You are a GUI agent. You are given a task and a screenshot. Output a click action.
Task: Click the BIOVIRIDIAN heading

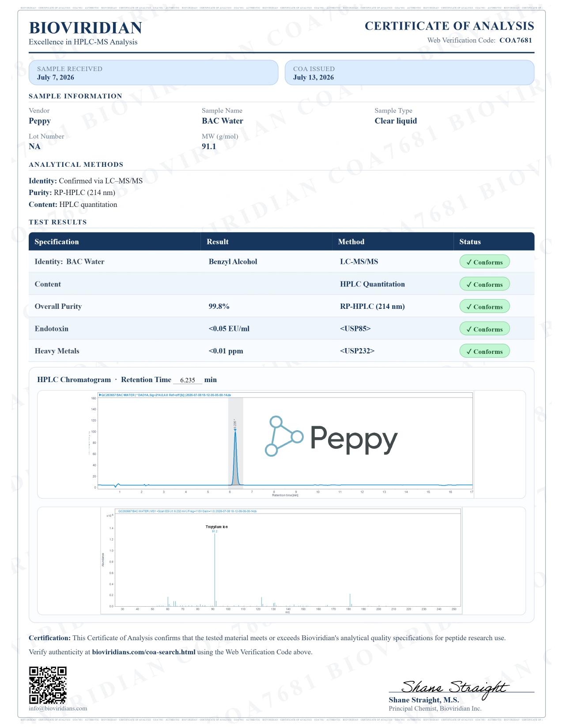click(85, 28)
